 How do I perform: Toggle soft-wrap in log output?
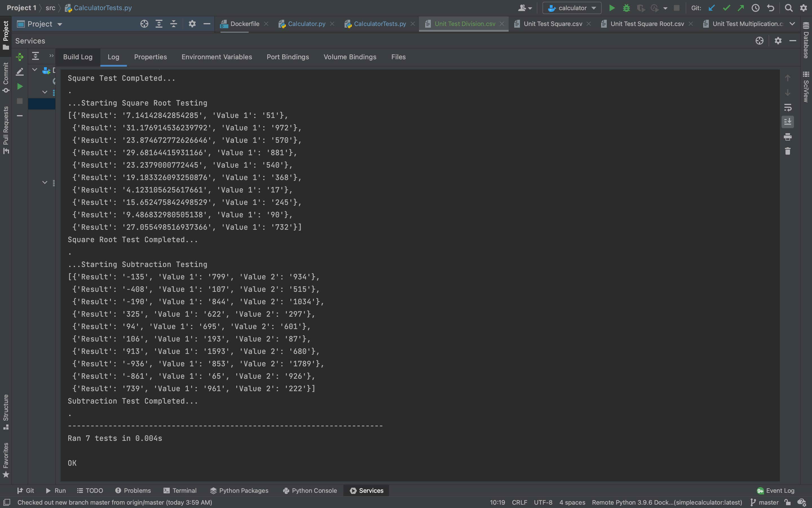[x=787, y=108]
